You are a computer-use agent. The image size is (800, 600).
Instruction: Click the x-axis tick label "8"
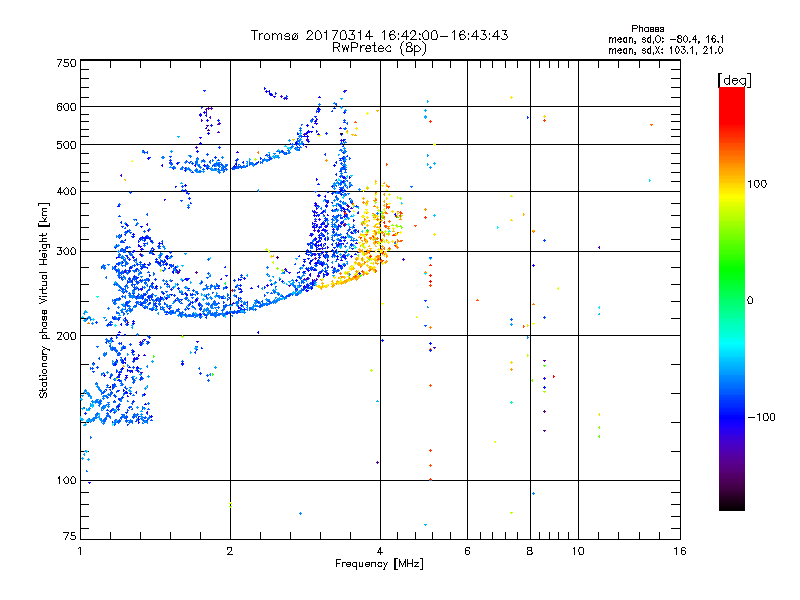530,551
